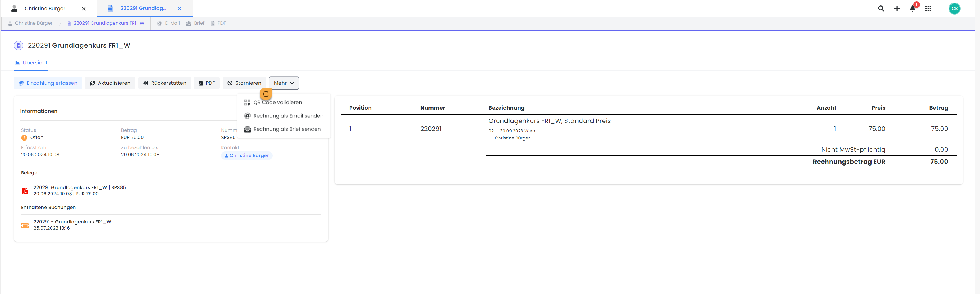
Task: Close the 220291 Grundlag... tab
Action: (180, 9)
